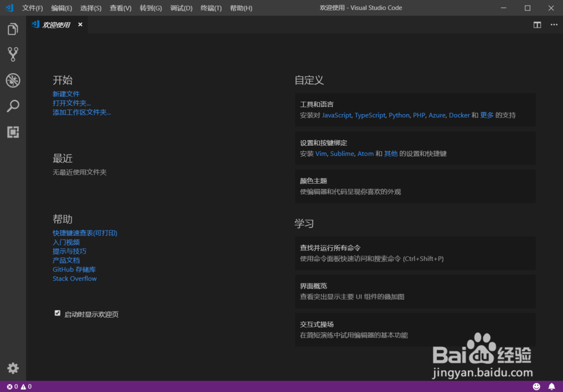Click the 打开文件夹... link
Screen dimensions: 563x392
(72, 103)
